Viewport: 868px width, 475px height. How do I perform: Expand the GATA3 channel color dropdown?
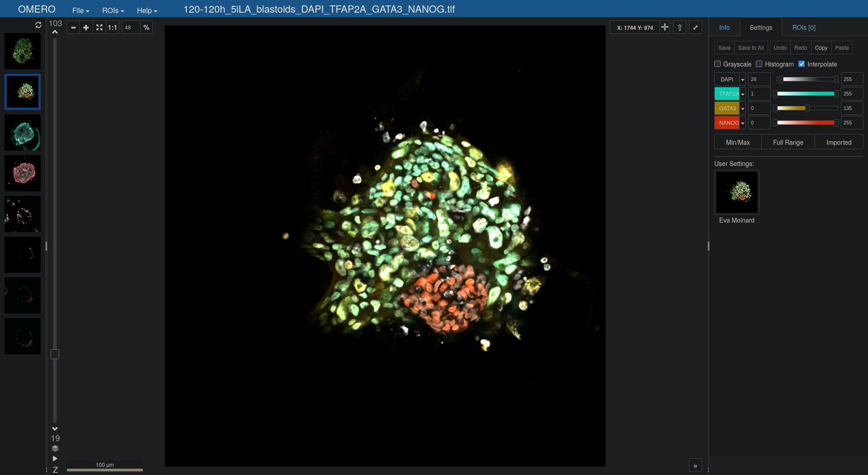742,109
